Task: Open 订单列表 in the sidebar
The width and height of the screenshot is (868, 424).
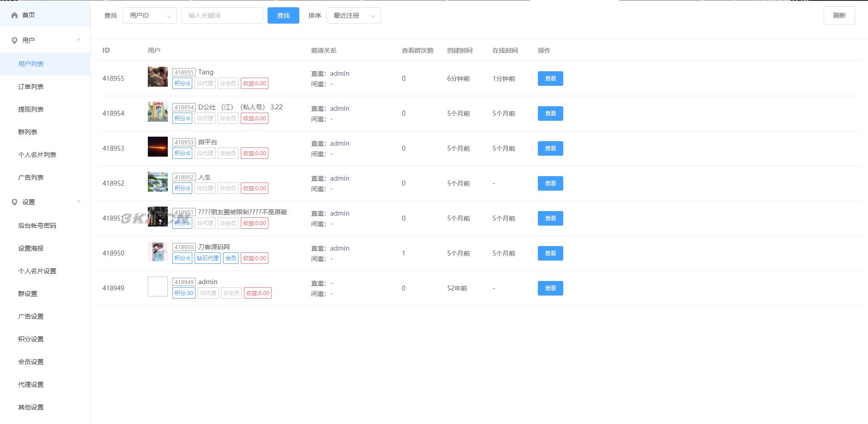Action: coord(31,87)
